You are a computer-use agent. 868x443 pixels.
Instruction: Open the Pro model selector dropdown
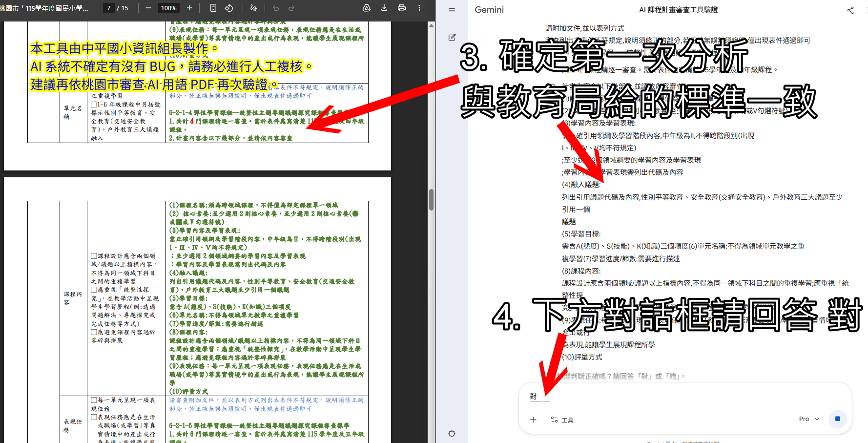click(809, 419)
